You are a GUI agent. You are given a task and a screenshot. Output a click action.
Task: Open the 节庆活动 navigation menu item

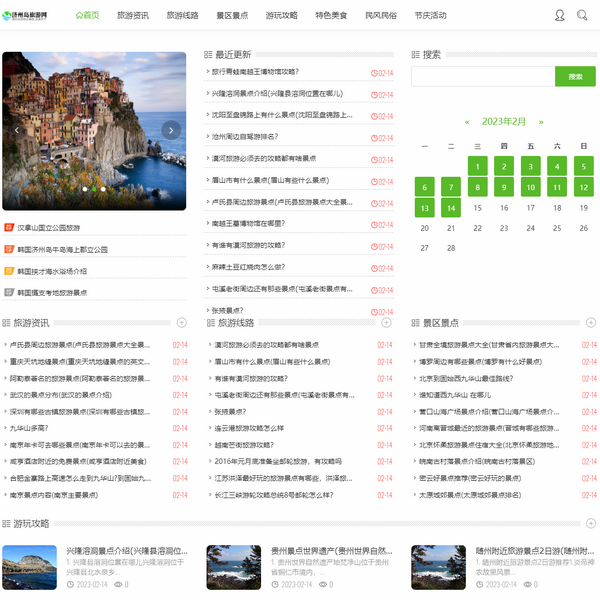click(430, 16)
